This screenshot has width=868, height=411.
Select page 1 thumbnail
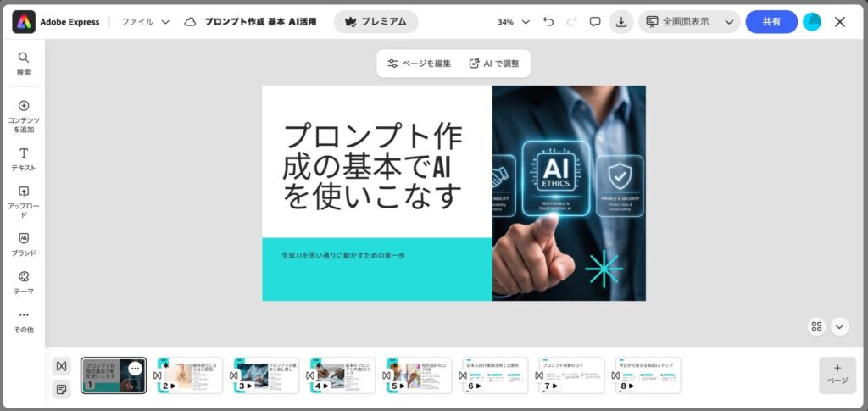114,375
